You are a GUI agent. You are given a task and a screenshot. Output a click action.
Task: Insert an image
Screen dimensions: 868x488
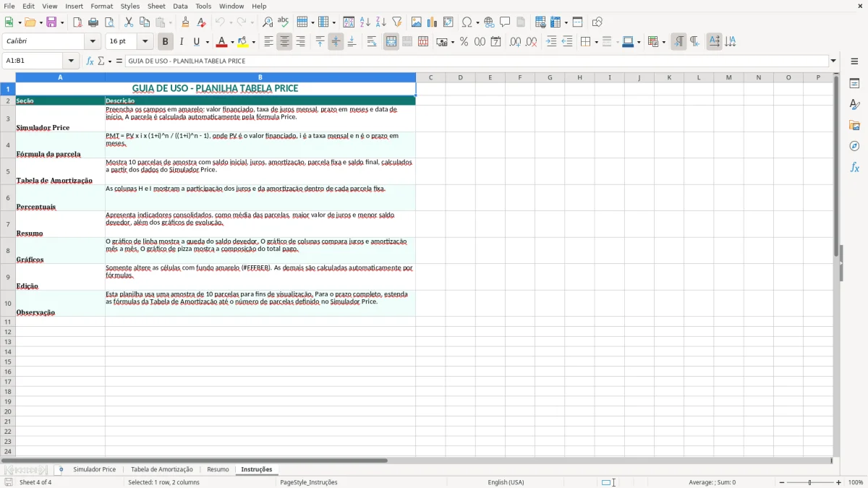(416, 22)
